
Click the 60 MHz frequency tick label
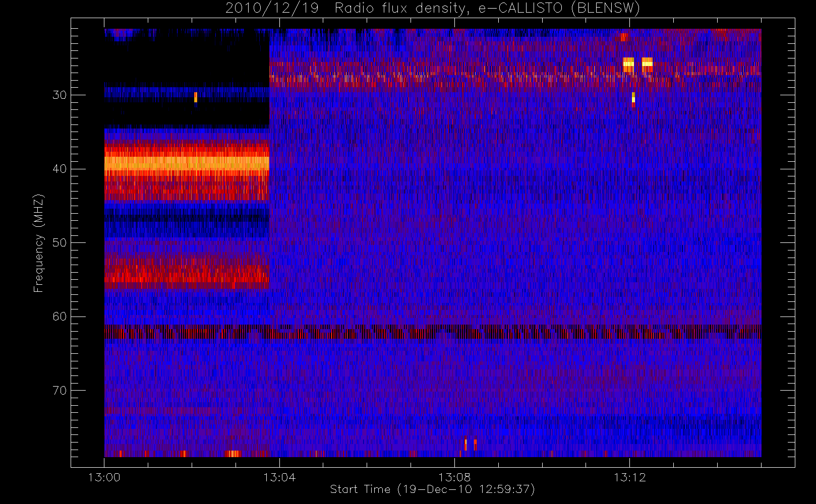click(x=60, y=317)
